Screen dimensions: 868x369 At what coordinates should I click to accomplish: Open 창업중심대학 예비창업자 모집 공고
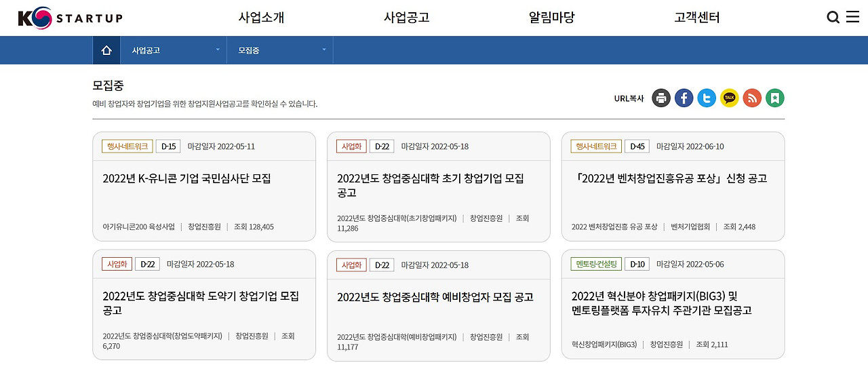coord(435,297)
